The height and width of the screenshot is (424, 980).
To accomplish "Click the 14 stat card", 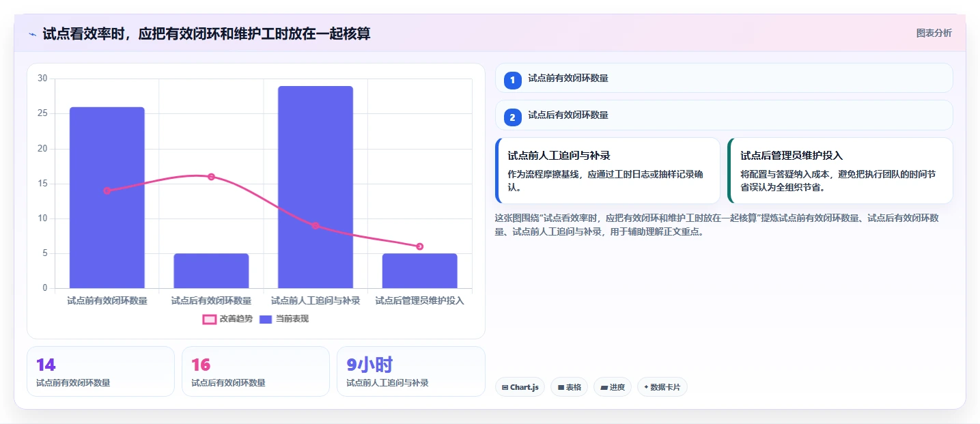I will [x=101, y=371].
